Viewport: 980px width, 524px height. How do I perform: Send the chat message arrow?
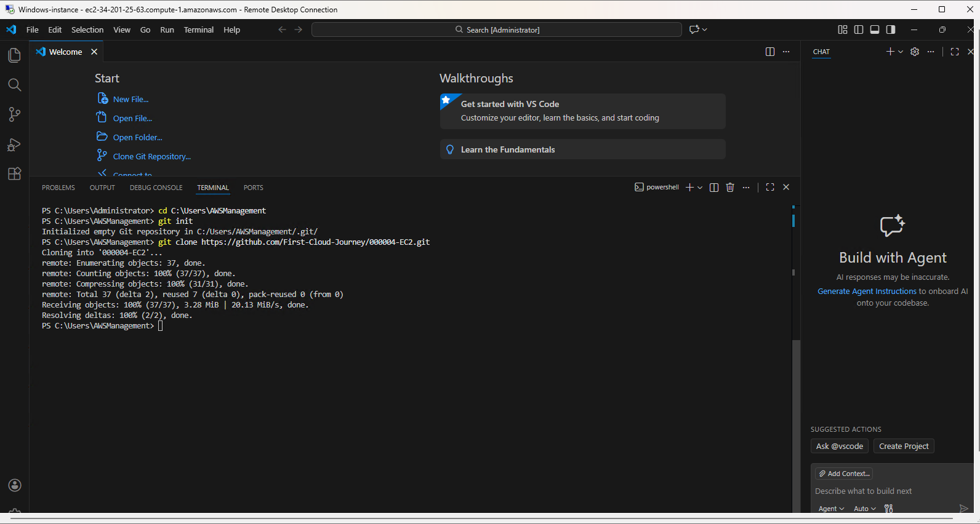[963, 509]
